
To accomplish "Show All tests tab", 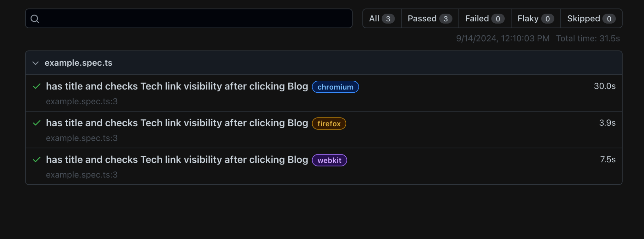I will tap(381, 19).
